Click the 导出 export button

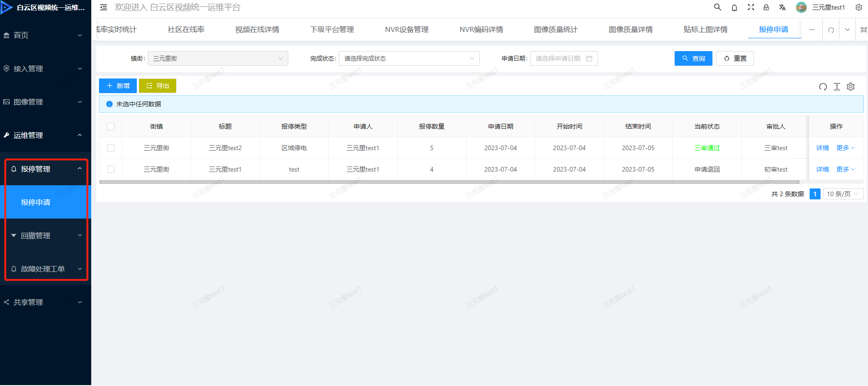click(x=157, y=86)
